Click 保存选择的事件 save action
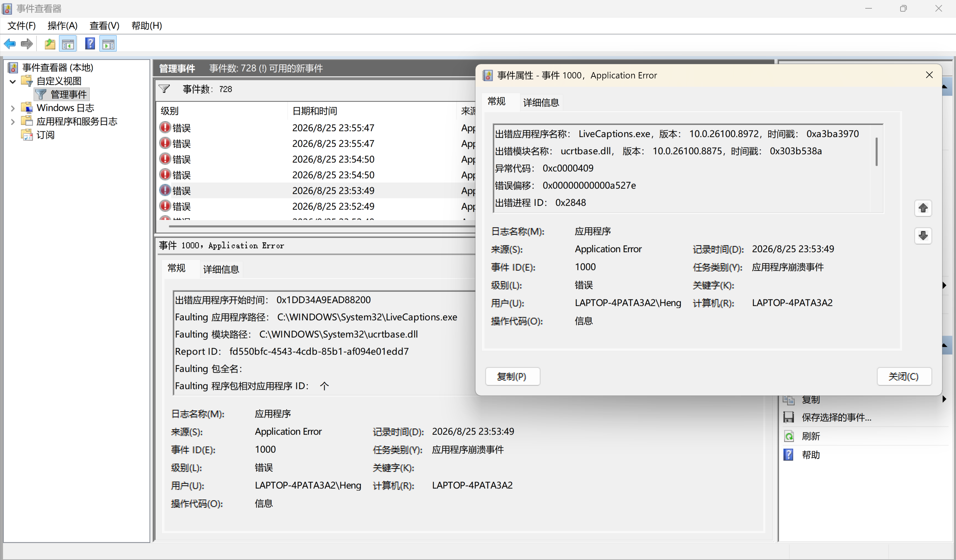This screenshot has width=956, height=560. point(836,417)
